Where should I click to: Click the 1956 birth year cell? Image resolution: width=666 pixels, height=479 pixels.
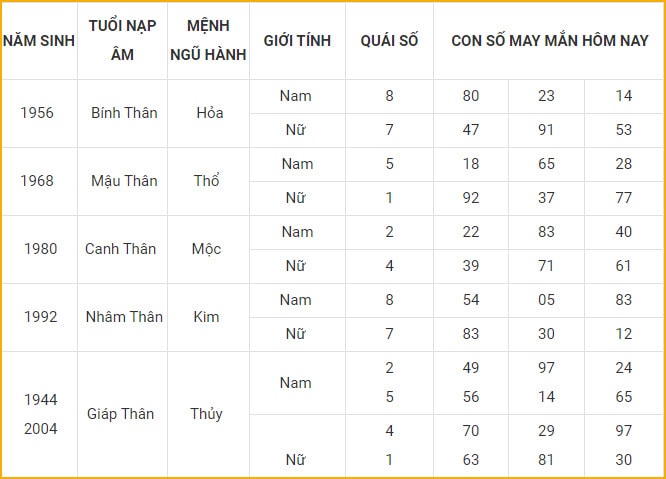[x=39, y=113]
